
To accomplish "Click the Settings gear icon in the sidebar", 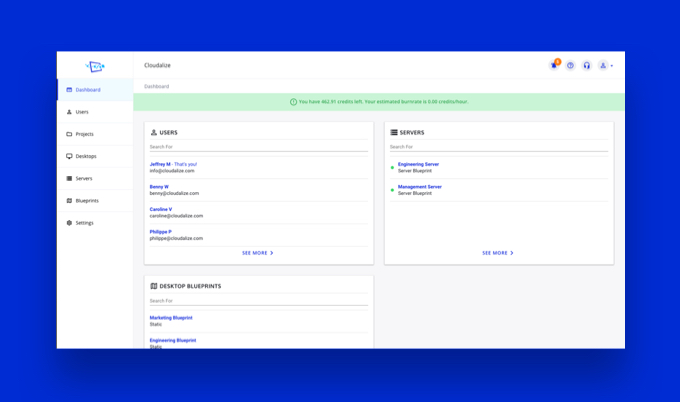I will 69,222.
